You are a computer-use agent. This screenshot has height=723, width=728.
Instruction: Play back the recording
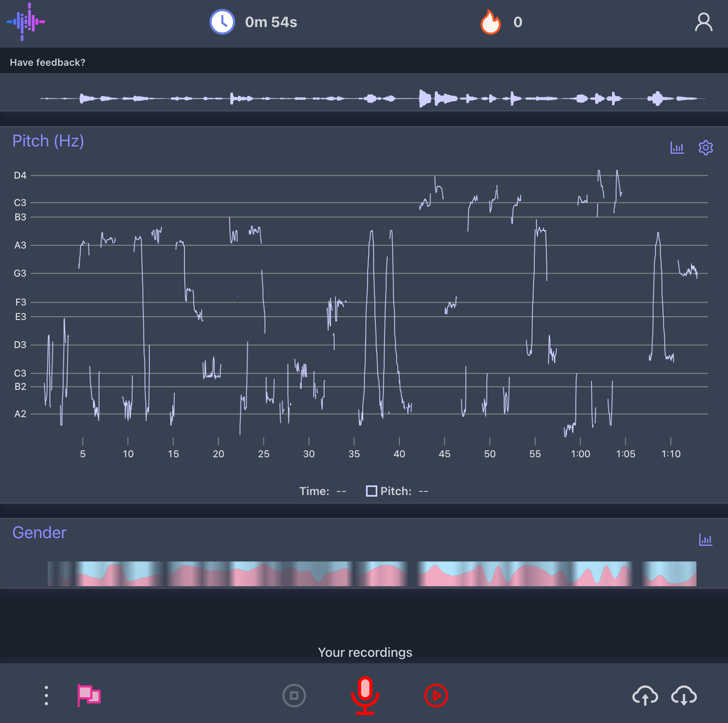[x=436, y=695]
